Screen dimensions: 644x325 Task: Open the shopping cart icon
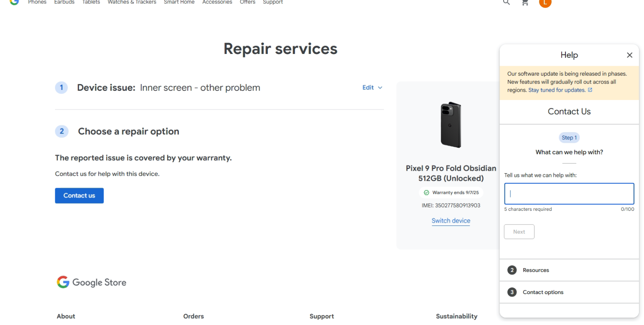tap(525, 2)
